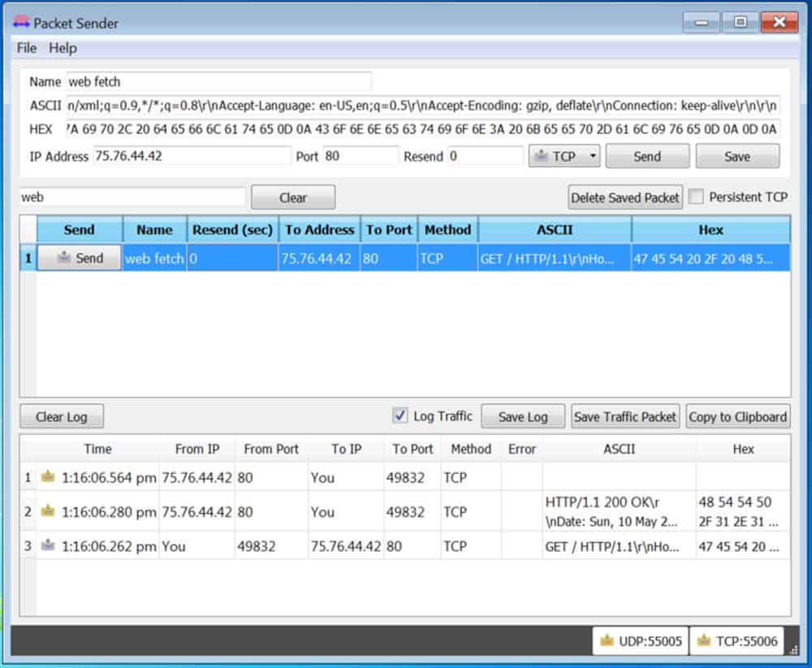Click the saved packets Hex column header
The height and width of the screenshot is (668, 812).
[x=710, y=230]
